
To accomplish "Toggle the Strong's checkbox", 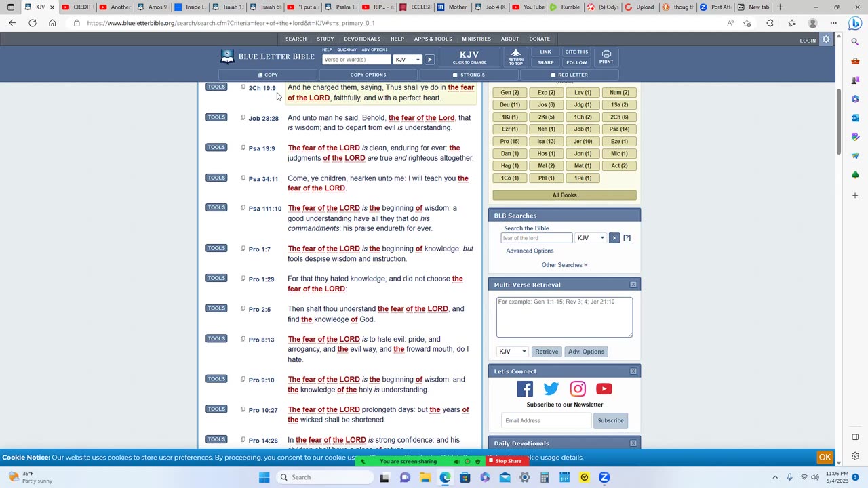I will point(455,75).
